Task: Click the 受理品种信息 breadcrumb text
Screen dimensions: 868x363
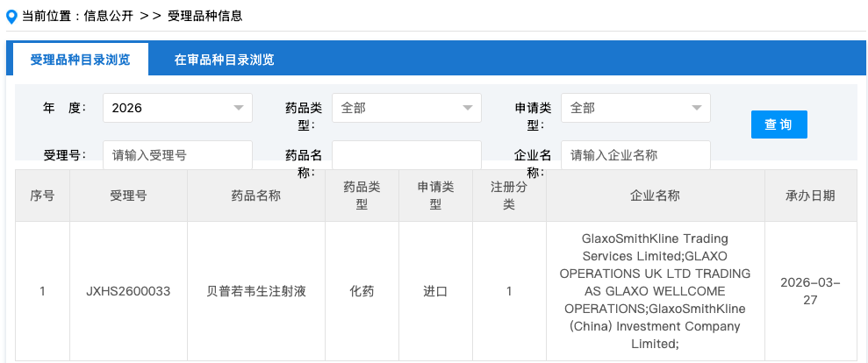Action: (205, 16)
